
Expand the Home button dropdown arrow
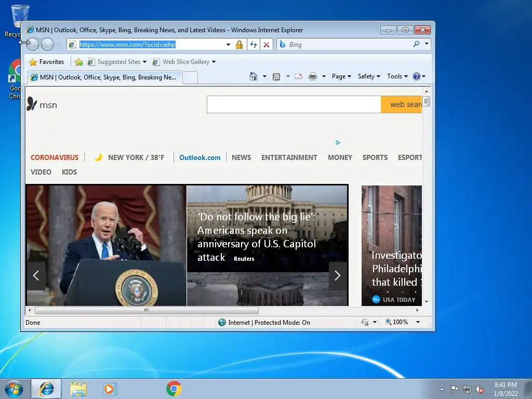[x=264, y=76]
